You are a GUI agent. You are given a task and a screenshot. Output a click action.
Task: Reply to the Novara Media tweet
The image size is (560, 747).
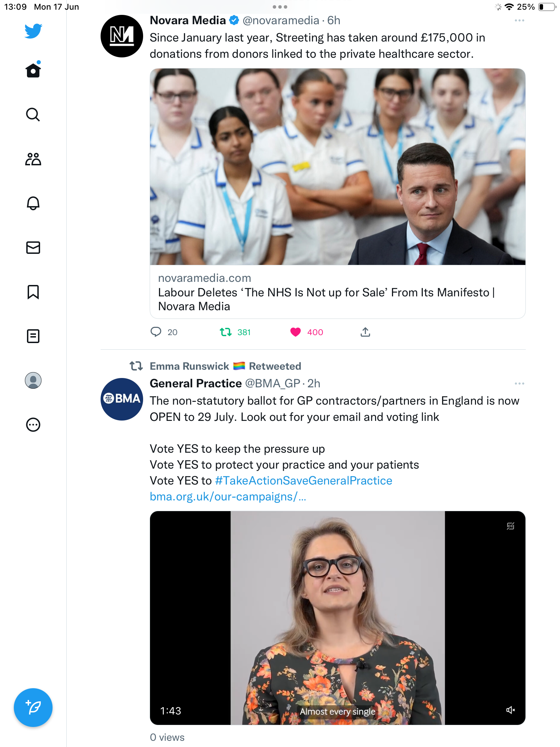pyautogui.click(x=156, y=332)
